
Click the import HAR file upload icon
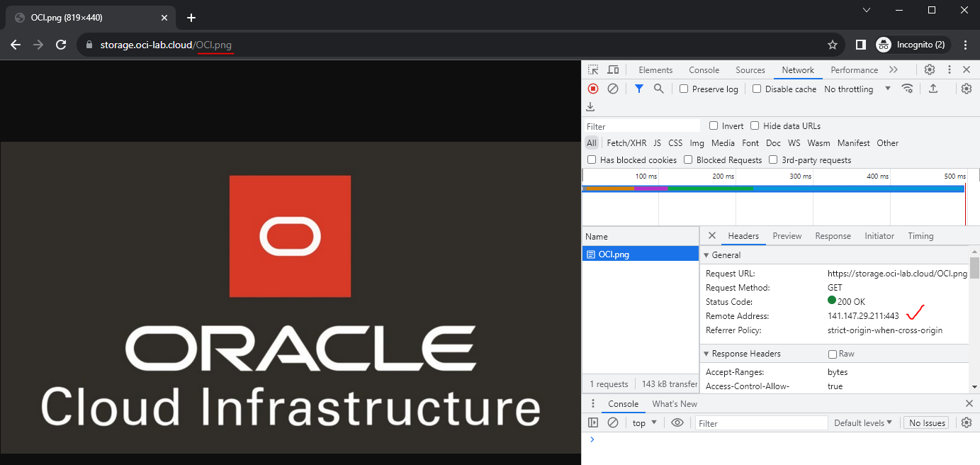[933, 89]
